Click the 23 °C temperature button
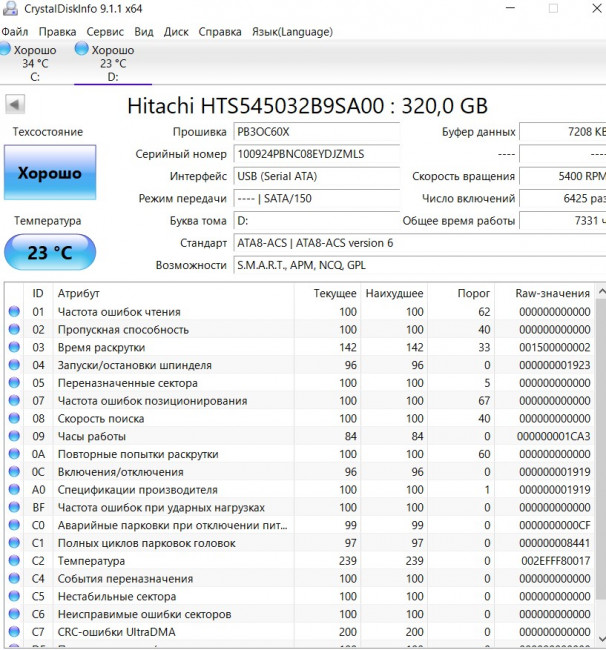The height and width of the screenshot is (650, 606). click(50, 252)
